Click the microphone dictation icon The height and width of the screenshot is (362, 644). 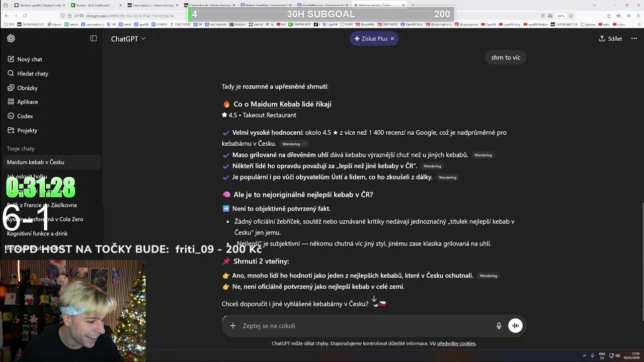tap(499, 326)
